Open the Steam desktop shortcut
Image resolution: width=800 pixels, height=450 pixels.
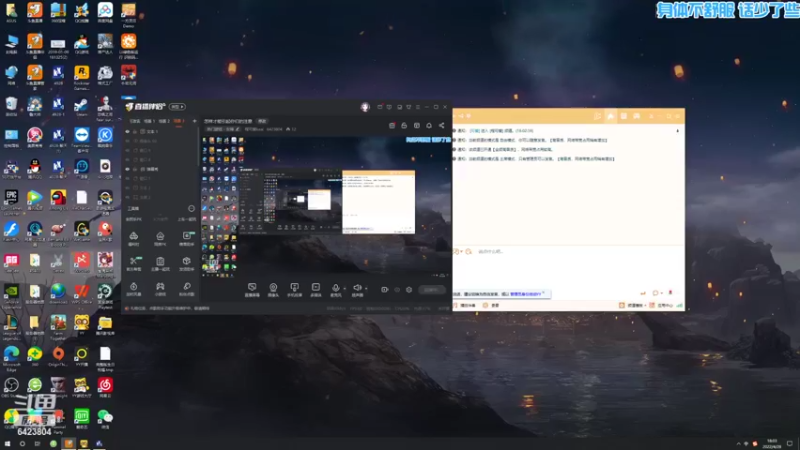(82, 107)
